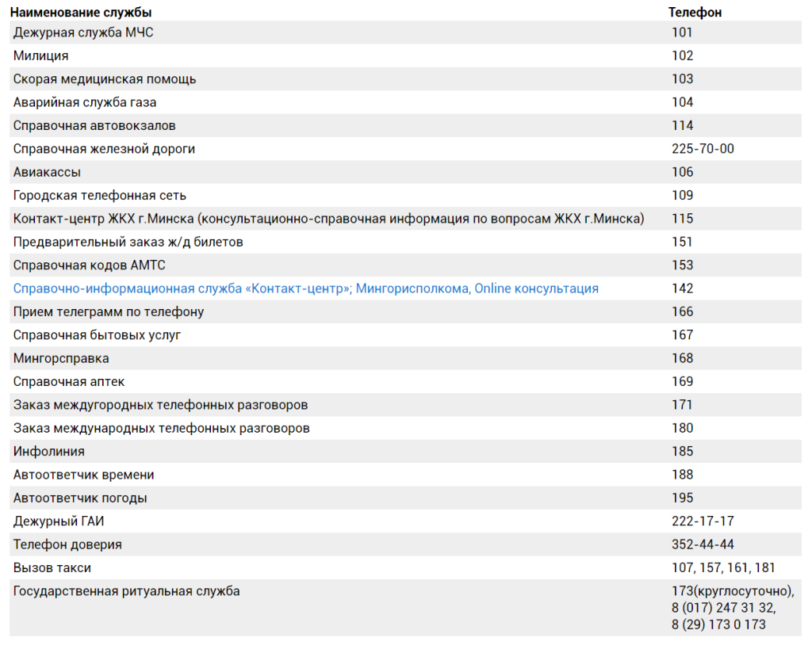Click the phone number 106
This screenshot has height=653, width=812.
(683, 172)
